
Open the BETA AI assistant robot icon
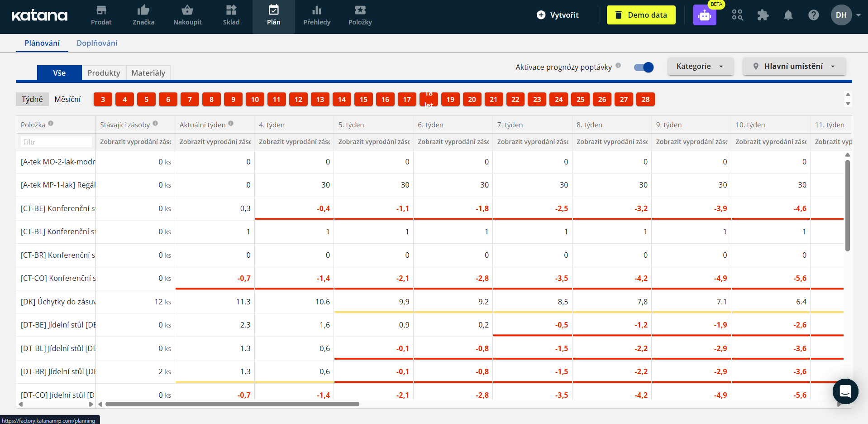[x=705, y=15]
